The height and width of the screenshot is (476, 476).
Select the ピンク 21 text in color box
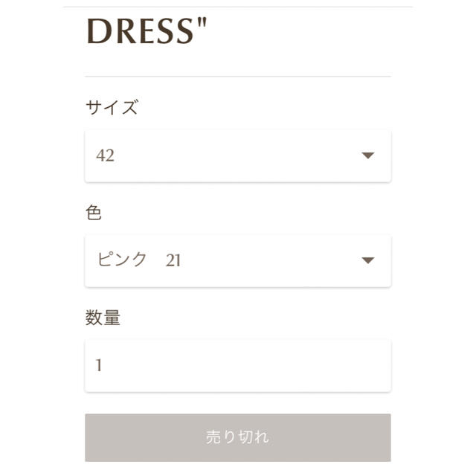(139, 260)
